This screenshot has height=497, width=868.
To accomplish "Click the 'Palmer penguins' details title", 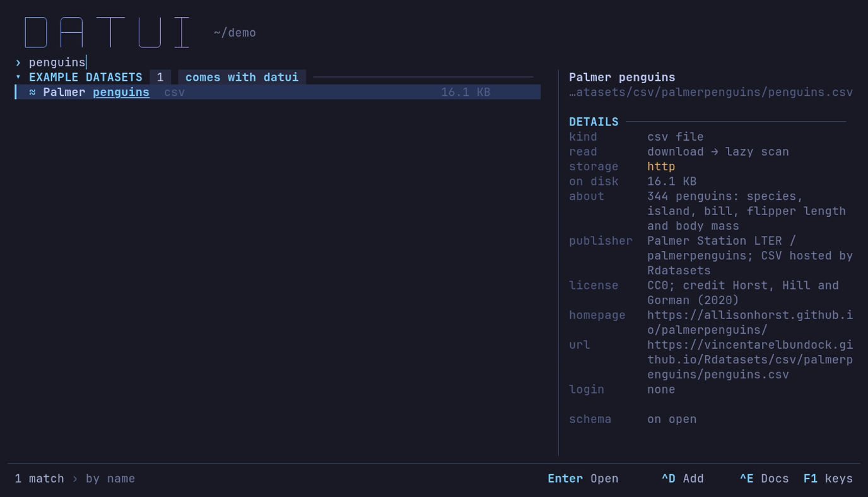I will (622, 77).
